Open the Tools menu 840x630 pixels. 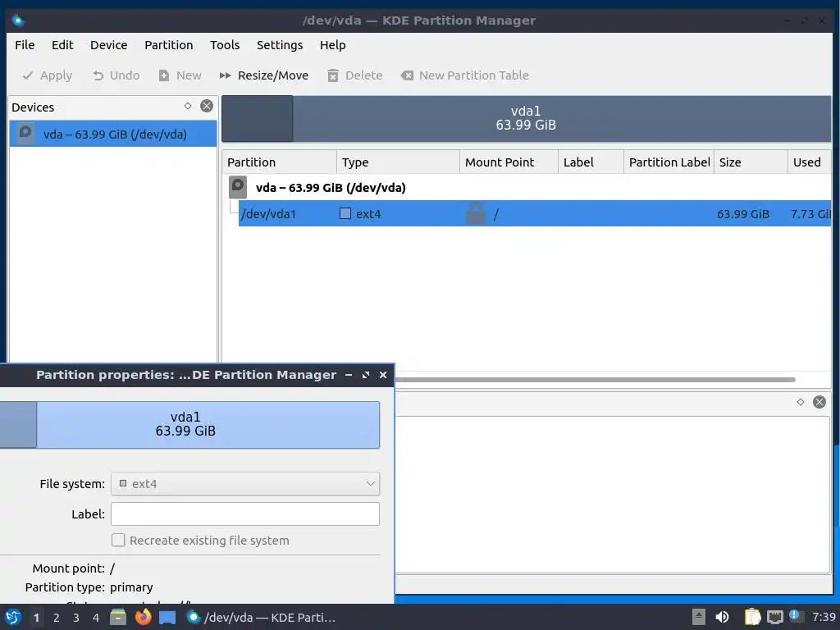(225, 45)
